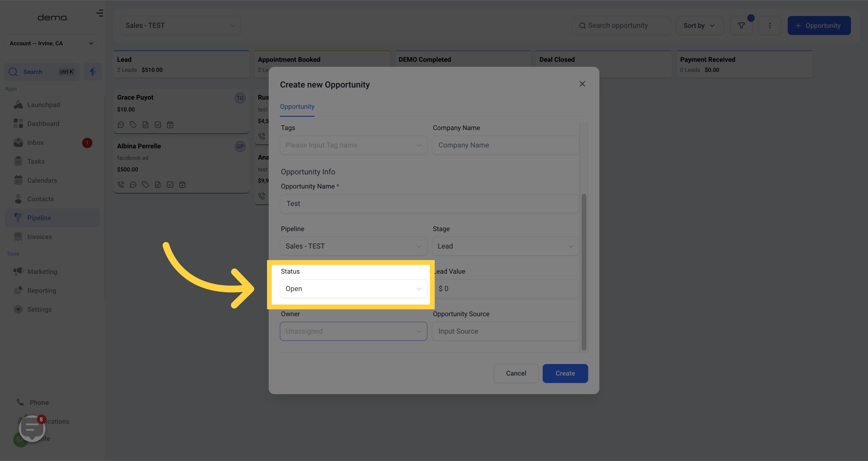Open Contacts in the sidebar
Viewport: 868px width, 461px height.
(x=40, y=199)
